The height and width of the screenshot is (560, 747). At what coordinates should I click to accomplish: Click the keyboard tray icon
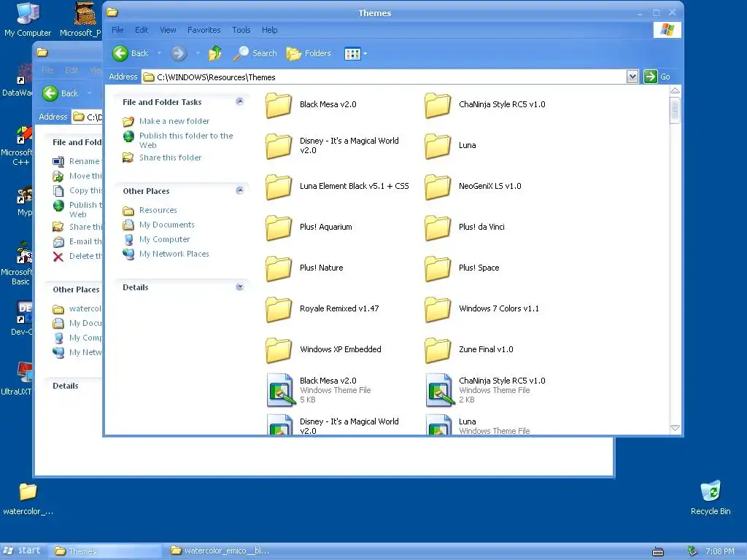pos(658,551)
